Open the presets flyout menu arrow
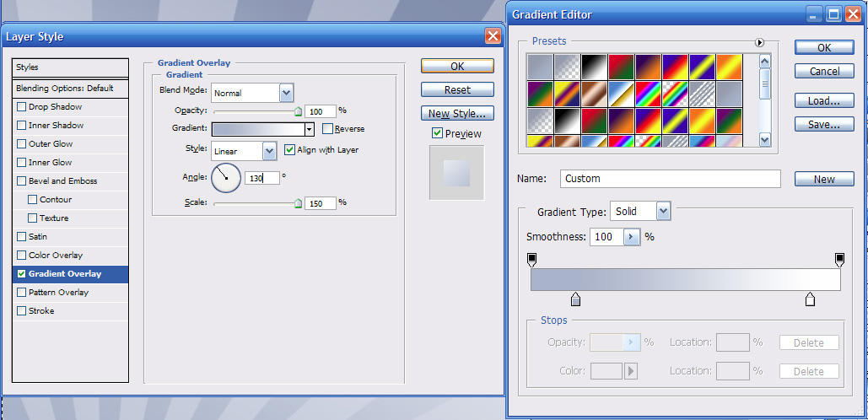868x420 pixels. click(759, 42)
